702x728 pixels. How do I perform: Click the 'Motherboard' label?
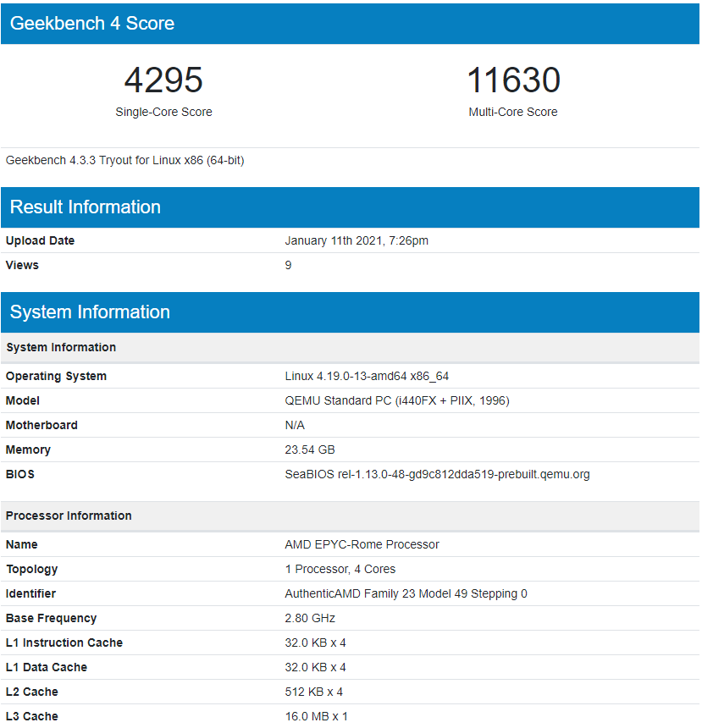41,425
